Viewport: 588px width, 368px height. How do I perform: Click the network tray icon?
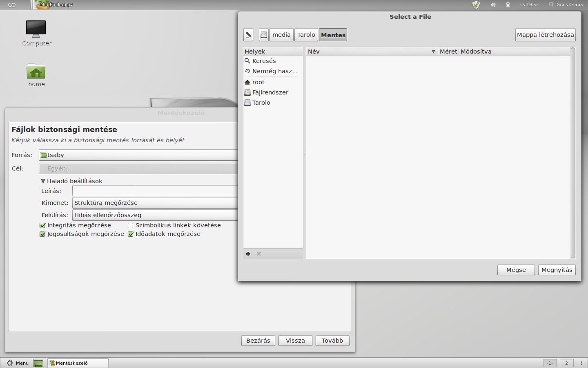pos(508,5)
